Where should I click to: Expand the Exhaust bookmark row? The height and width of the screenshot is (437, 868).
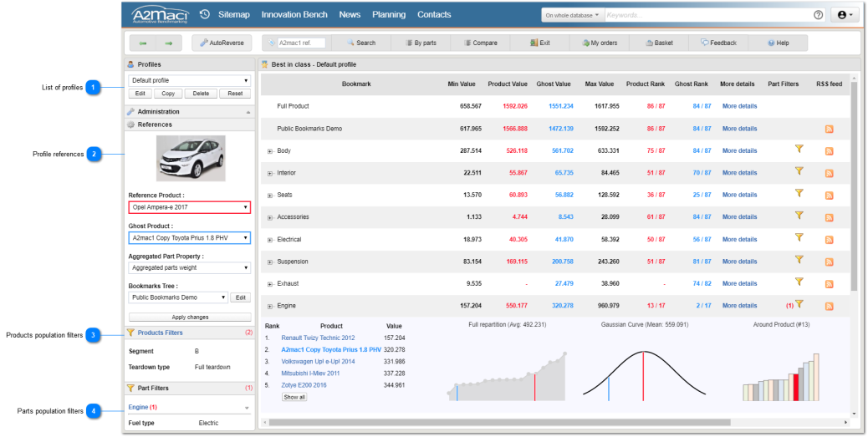pos(270,284)
